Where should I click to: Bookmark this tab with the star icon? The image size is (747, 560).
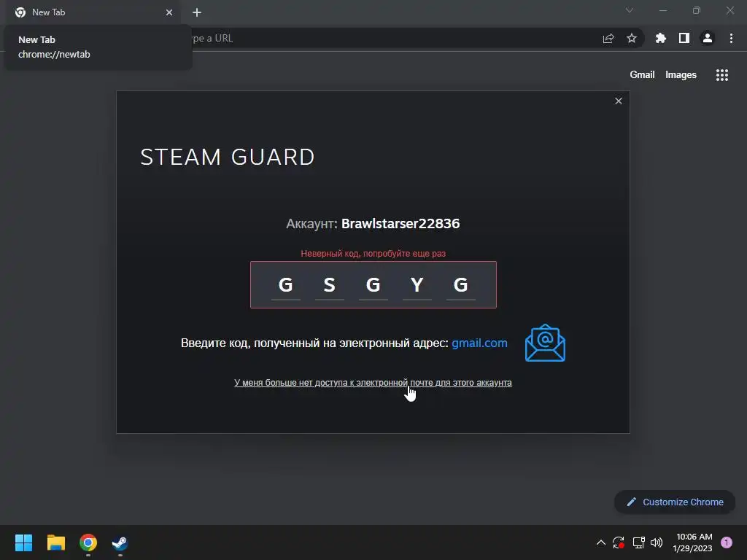click(632, 38)
